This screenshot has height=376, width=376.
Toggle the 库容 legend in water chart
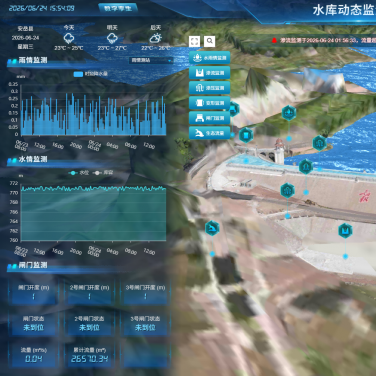[103, 173]
